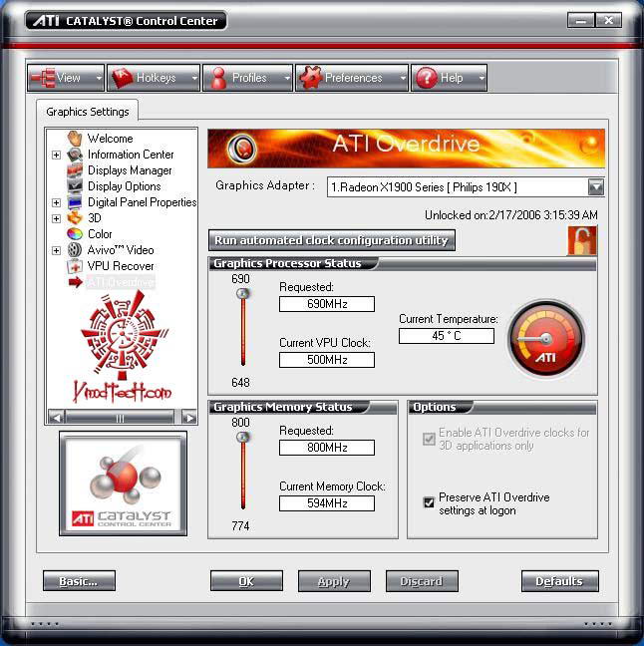Select Welcome in the settings tree
Screen dimensions: 644x646
pos(111,139)
